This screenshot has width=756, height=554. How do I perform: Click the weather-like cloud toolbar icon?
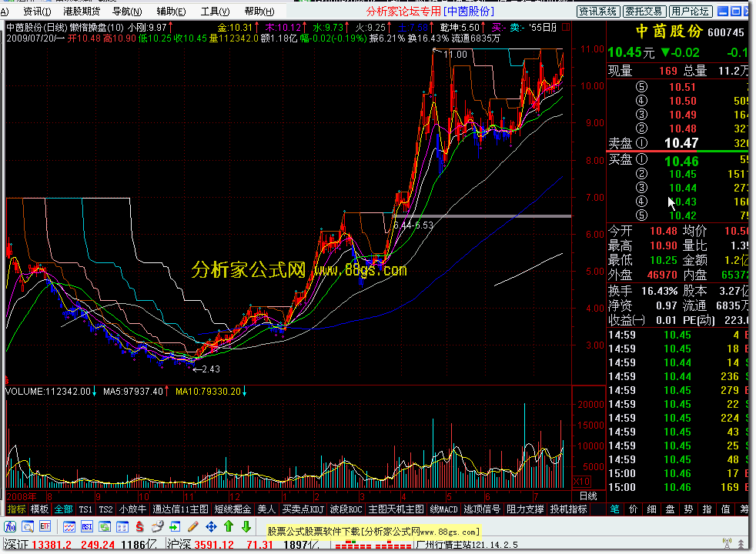pyautogui.click(x=158, y=526)
